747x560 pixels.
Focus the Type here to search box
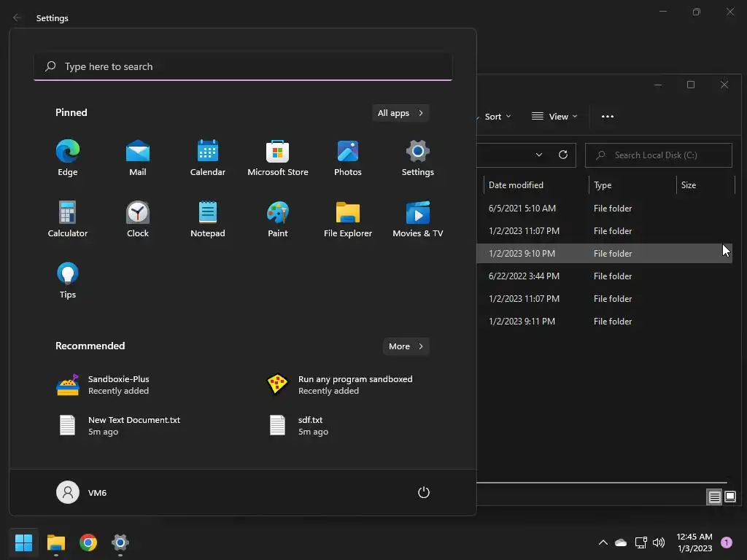pyautogui.click(x=243, y=66)
